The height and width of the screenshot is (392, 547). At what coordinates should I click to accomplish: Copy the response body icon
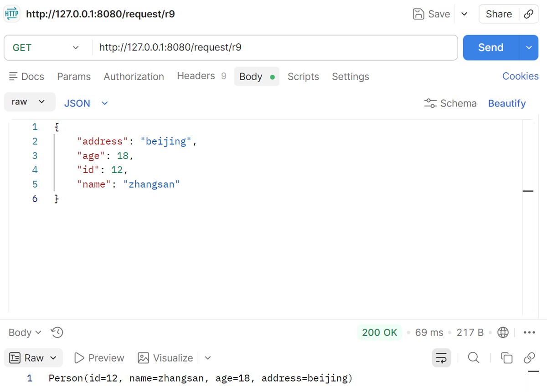506,358
